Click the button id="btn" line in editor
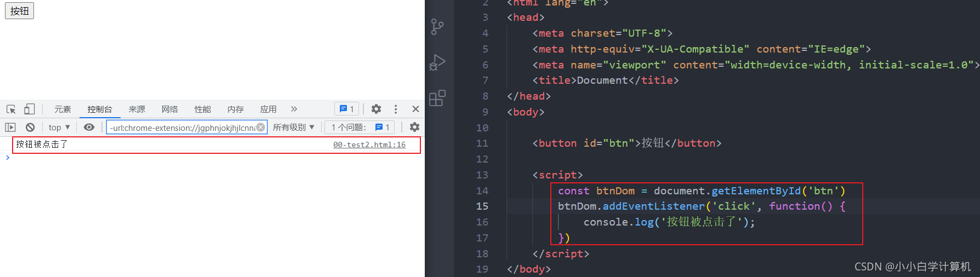The height and width of the screenshot is (277, 980). tap(627, 143)
